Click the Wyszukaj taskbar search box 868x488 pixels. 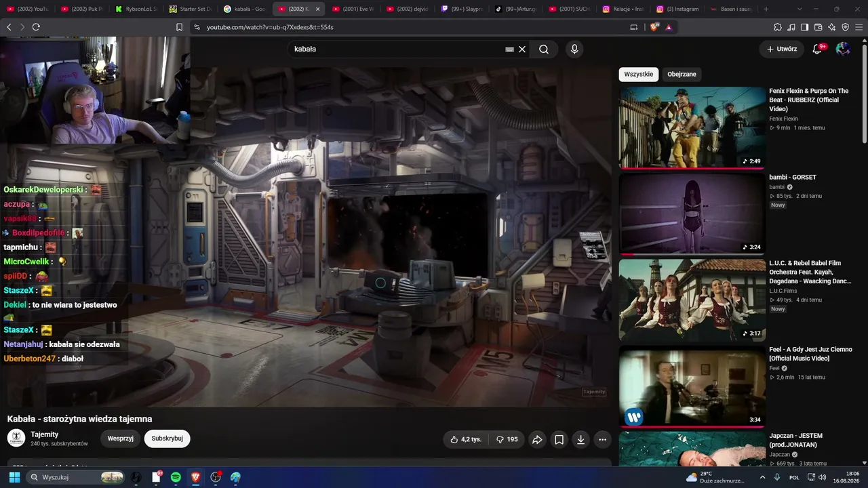click(x=76, y=477)
